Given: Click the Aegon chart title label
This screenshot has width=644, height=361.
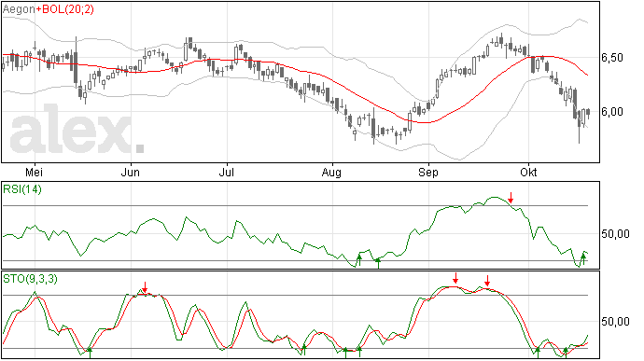Looking at the screenshot, I should point(19,9).
